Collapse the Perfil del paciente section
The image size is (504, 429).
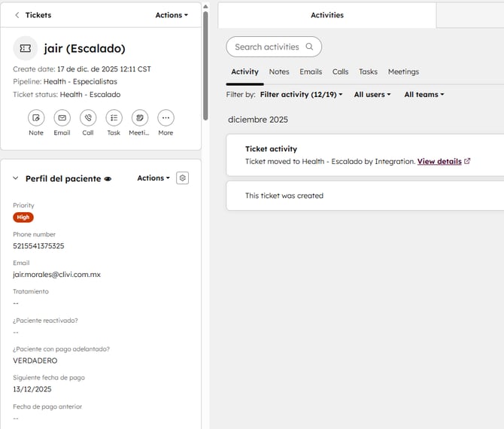tap(16, 178)
